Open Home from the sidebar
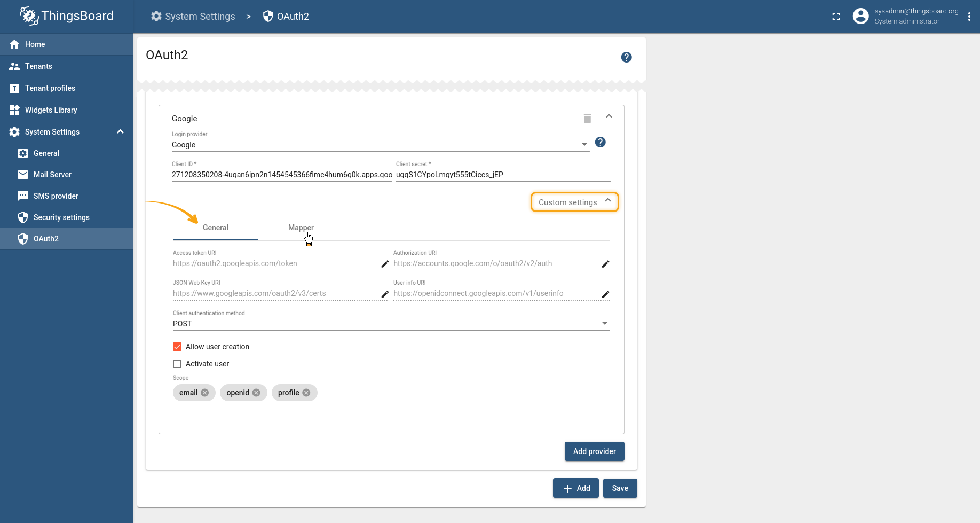The width and height of the screenshot is (980, 523). click(x=66, y=44)
